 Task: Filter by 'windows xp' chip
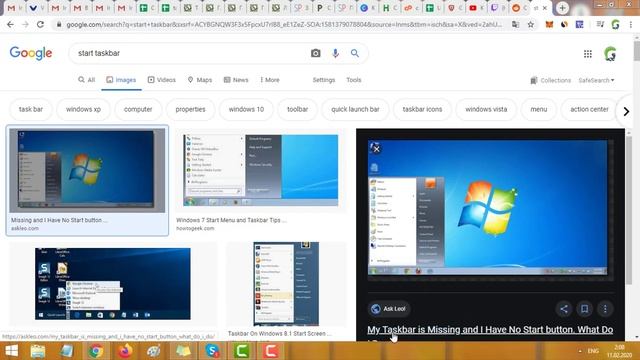pyautogui.click(x=83, y=109)
